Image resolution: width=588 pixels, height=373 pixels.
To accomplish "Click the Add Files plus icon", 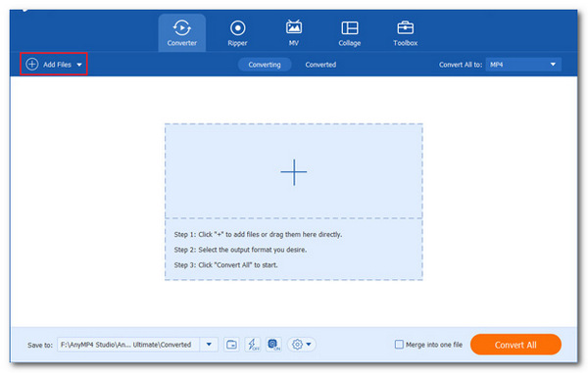I will (32, 64).
